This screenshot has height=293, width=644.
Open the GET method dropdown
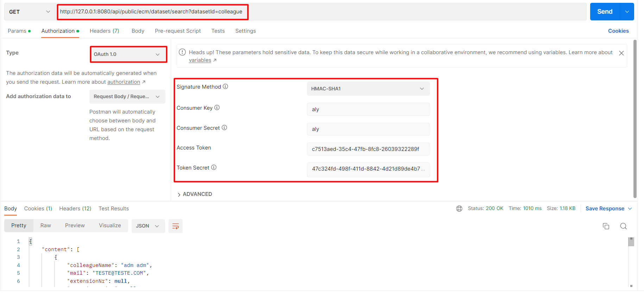[30, 12]
